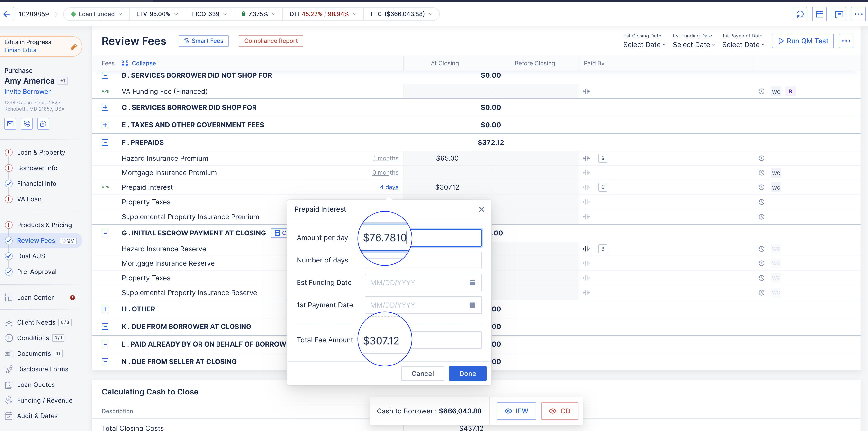Click the email borrower envelope icon
This screenshot has height=431, width=868.
10,124
